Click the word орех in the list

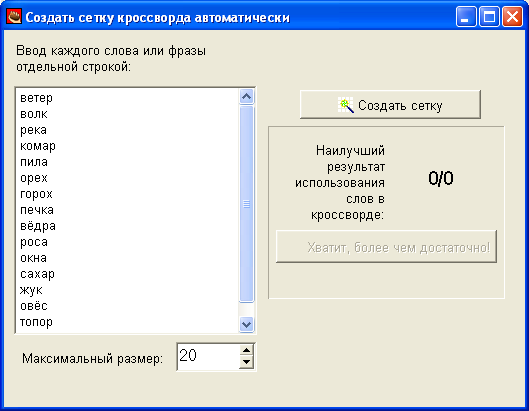coord(34,178)
